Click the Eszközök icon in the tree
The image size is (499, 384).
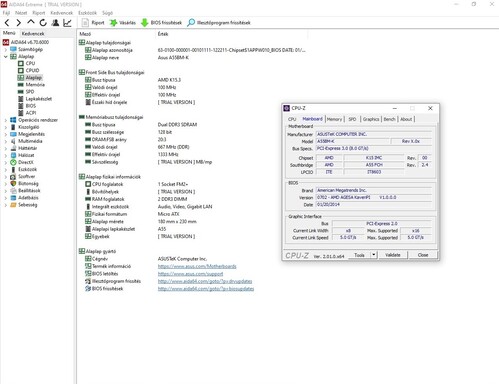pyautogui.click(x=13, y=169)
